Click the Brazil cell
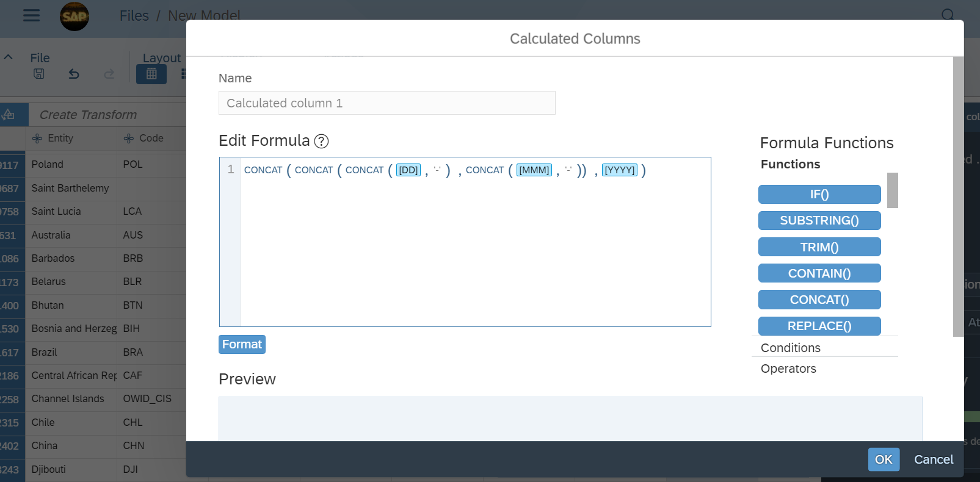980x482 pixels. [71, 353]
